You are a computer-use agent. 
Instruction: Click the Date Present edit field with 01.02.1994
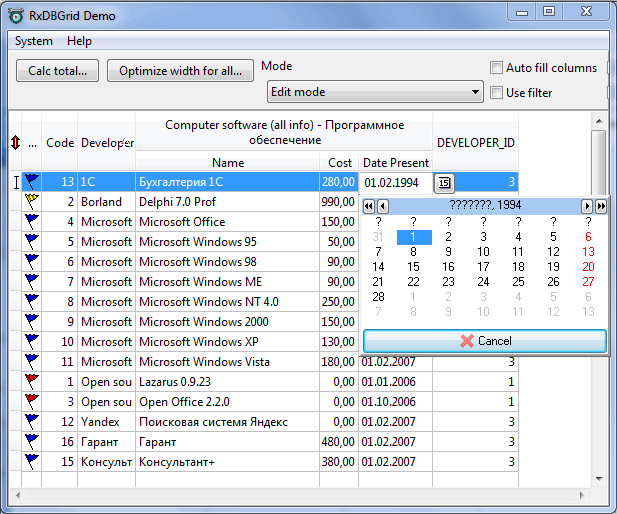click(x=396, y=182)
